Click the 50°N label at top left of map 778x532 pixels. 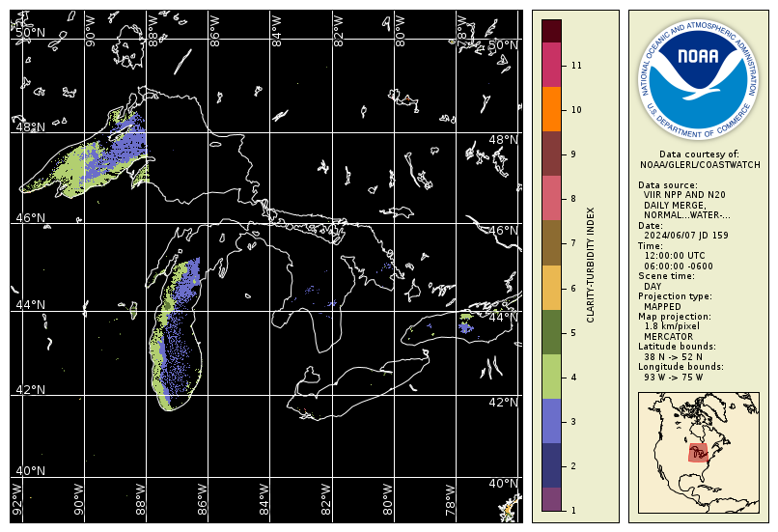click(30, 33)
